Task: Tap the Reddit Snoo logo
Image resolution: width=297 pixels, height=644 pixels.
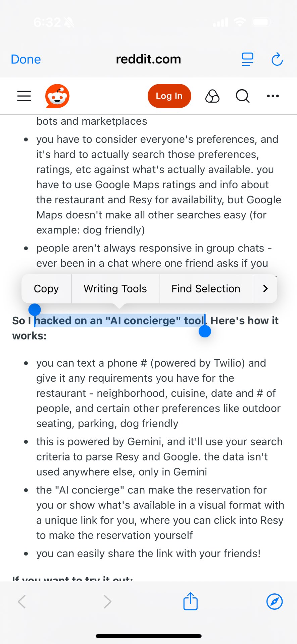Action: point(57,96)
